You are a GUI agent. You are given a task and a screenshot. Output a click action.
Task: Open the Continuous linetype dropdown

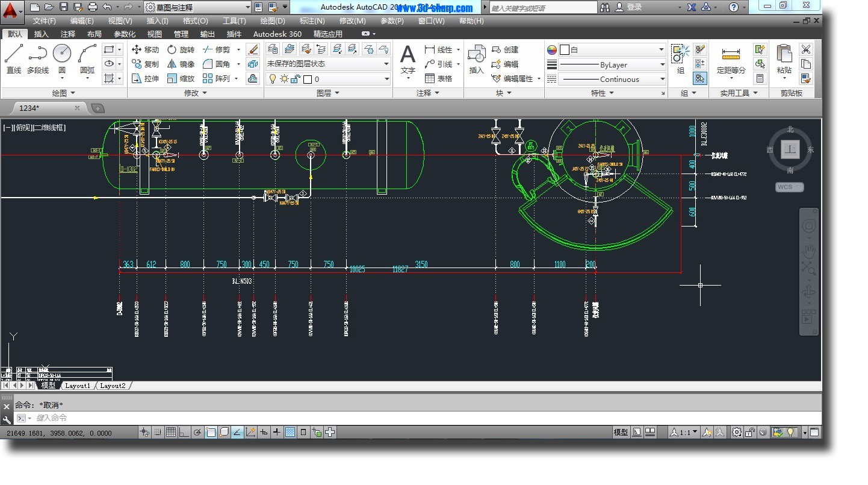[x=612, y=79]
